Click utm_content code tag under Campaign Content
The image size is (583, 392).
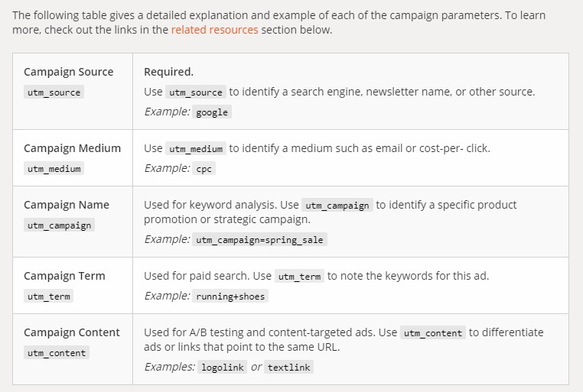click(x=57, y=353)
